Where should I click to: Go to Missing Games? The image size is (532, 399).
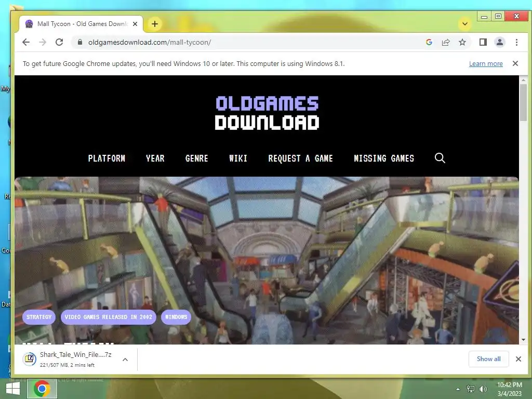(384, 158)
